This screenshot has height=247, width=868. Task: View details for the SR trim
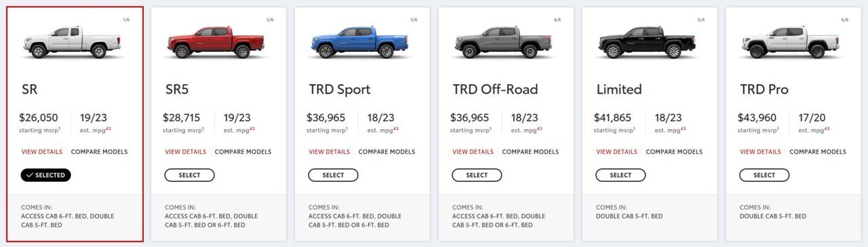[42, 152]
